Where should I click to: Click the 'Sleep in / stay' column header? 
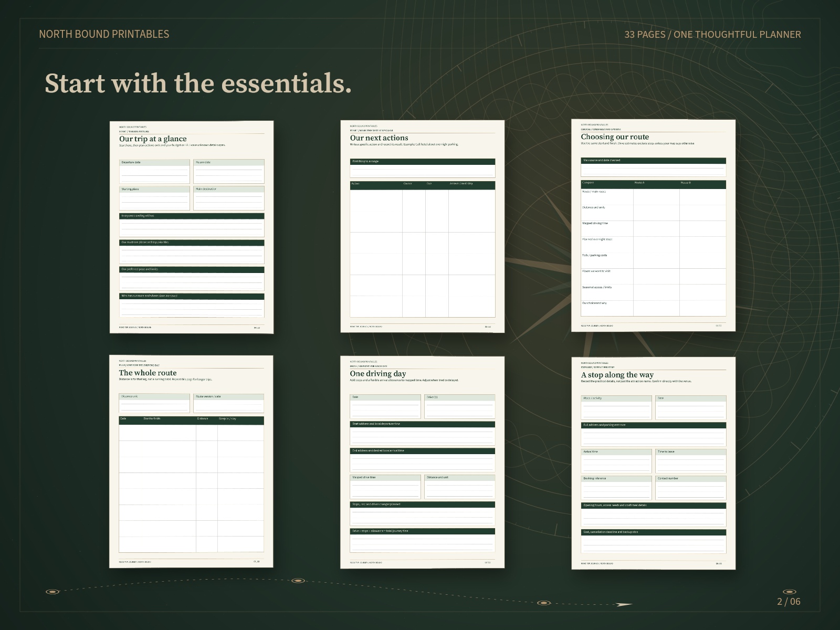click(x=227, y=419)
